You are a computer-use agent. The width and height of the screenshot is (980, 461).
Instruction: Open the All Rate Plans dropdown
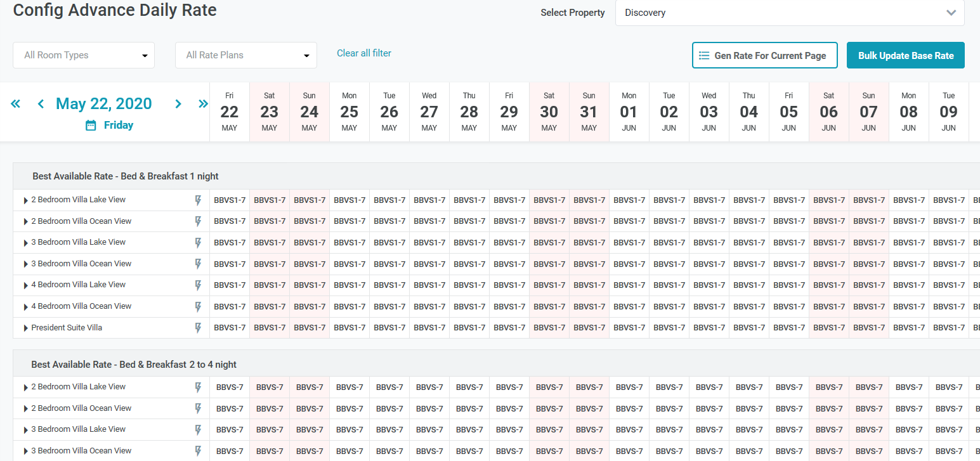(246, 55)
